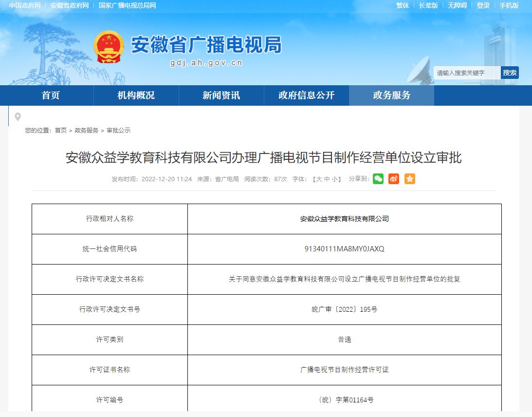
Task: Switch to 长辈版 elderly-friendly mode
Action: tap(429, 6)
